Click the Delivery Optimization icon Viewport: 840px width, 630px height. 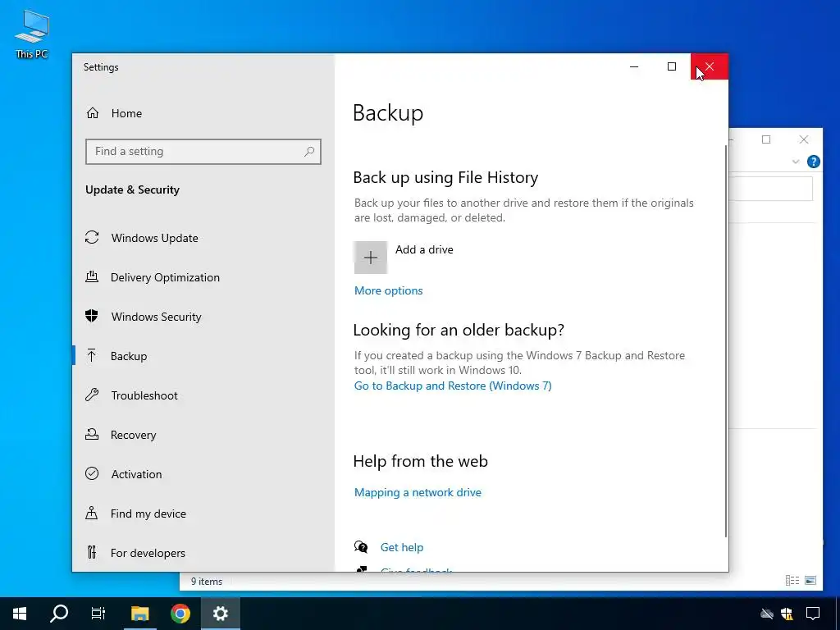(92, 277)
